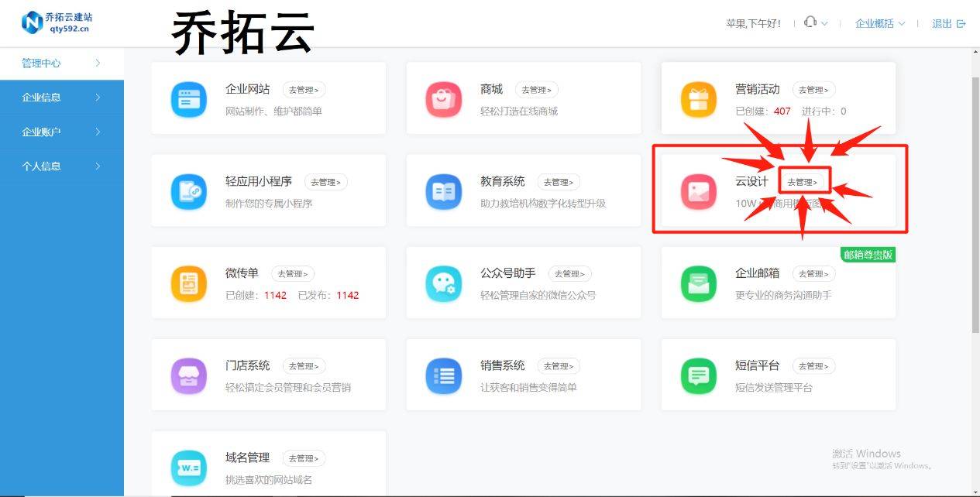The image size is (980, 497).
Task: Click the 轻应用小程序 card icon
Action: click(x=188, y=192)
